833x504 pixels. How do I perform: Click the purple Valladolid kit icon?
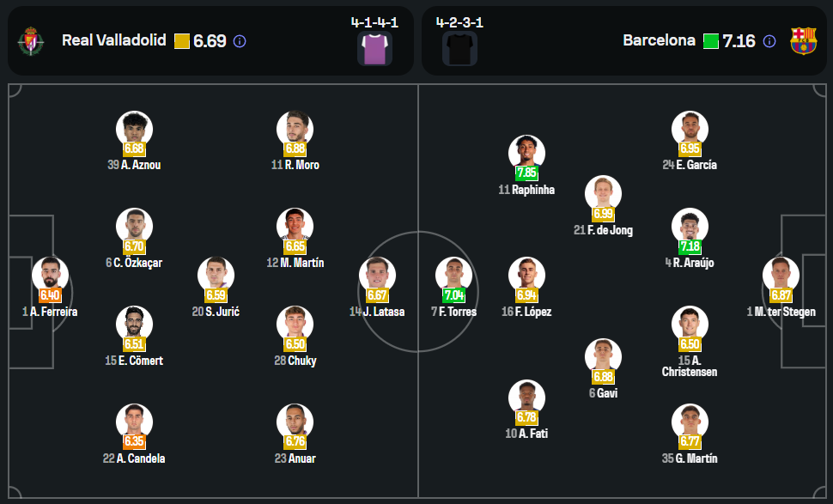[374, 48]
